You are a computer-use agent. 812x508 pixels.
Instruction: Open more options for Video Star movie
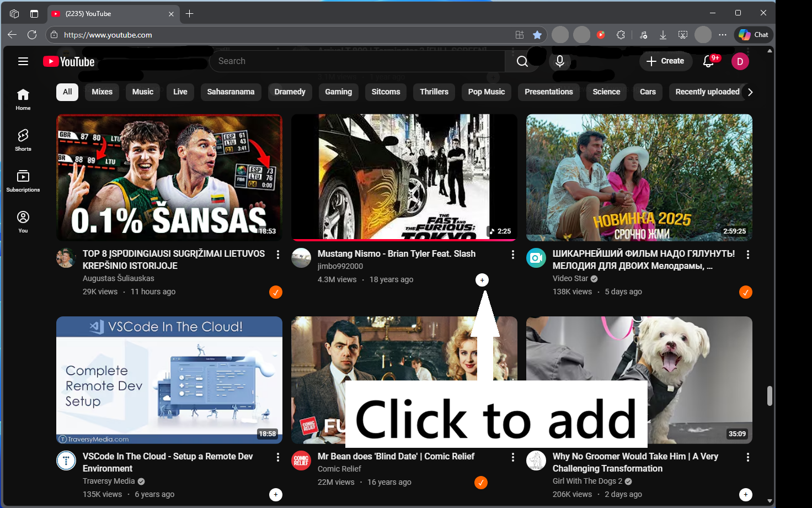(748, 255)
